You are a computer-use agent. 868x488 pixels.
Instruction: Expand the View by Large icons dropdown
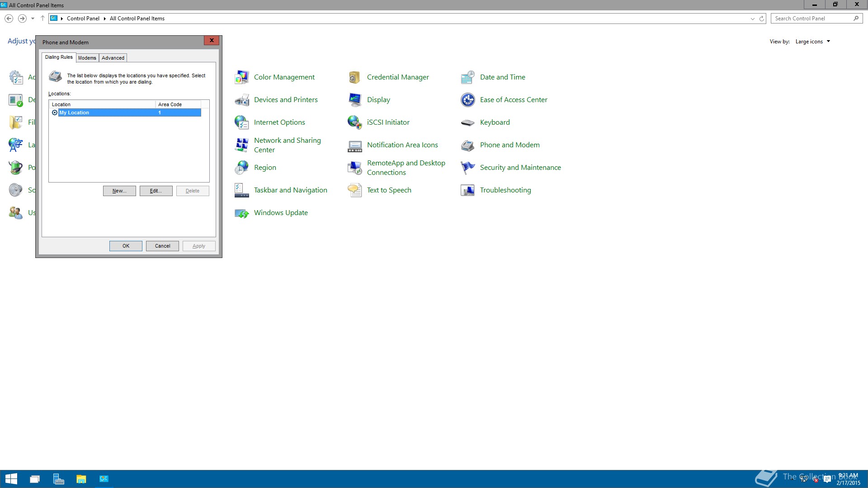(813, 42)
